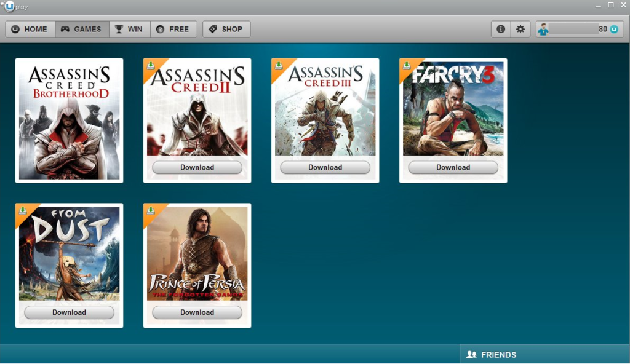Download Prince of Persia Forgotten Sands
Screen dimensions: 630x364
tap(197, 312)
